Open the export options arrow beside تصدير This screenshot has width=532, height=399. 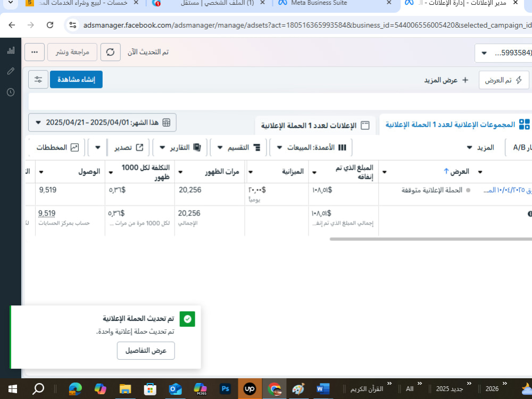98,147
